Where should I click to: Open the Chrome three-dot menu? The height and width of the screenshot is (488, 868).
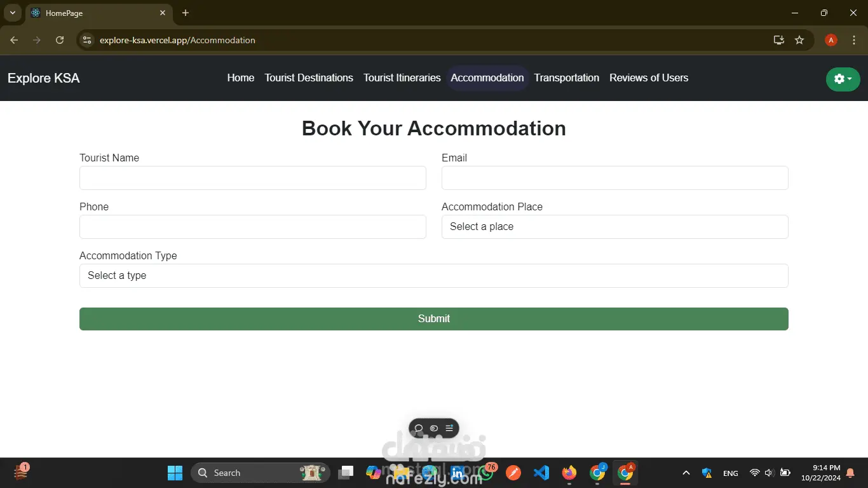[x=854, y=40]
